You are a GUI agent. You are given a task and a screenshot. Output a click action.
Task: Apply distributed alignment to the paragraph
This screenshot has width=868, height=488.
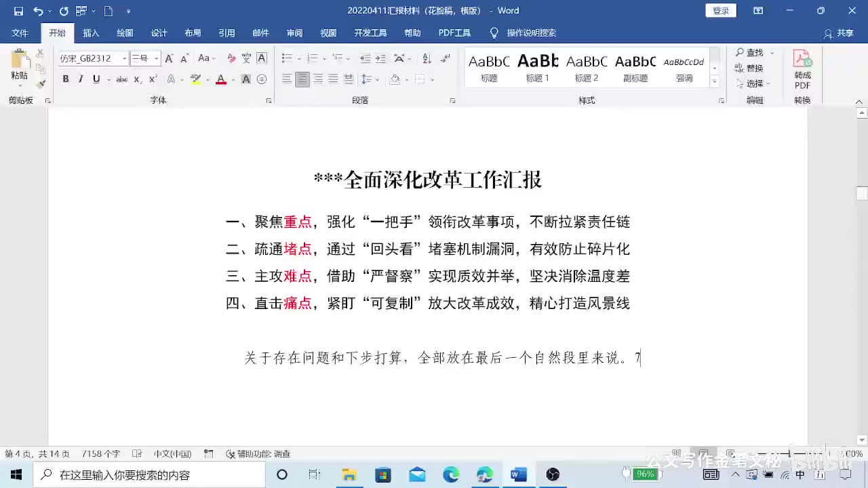pyautogui.click(x=349, y=79)
